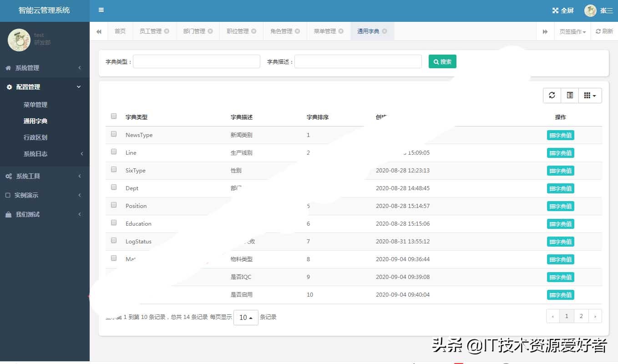Viewport: 618px width, 364px height.
Task: Collapse the 配置管理 sidebar menu
Action: (45, 87)
